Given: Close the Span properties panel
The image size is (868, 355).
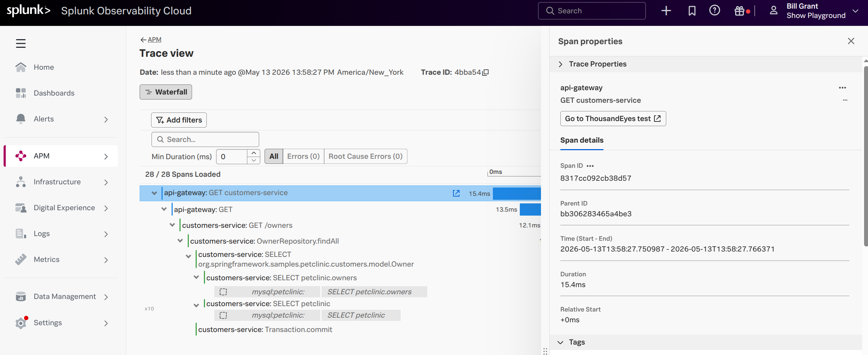Looking at the screenshot, I should coord(851,41).
